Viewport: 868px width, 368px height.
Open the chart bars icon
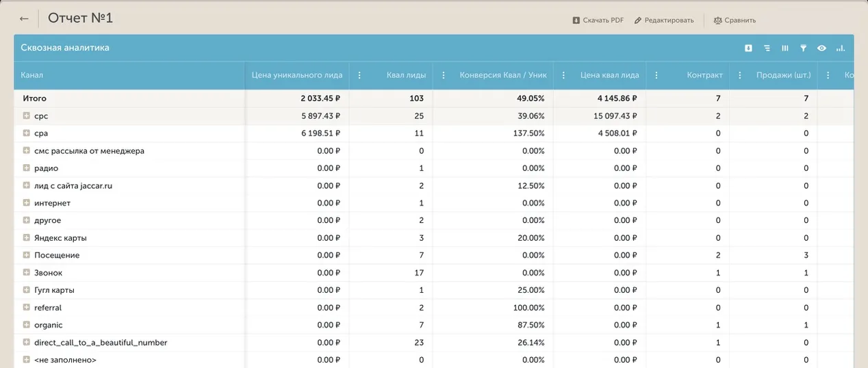click(841, 48)
